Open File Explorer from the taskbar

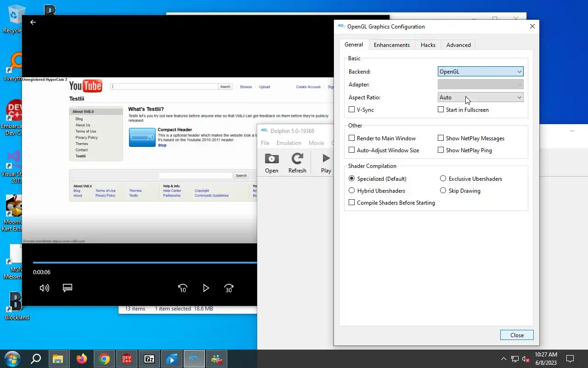(57, 359)
